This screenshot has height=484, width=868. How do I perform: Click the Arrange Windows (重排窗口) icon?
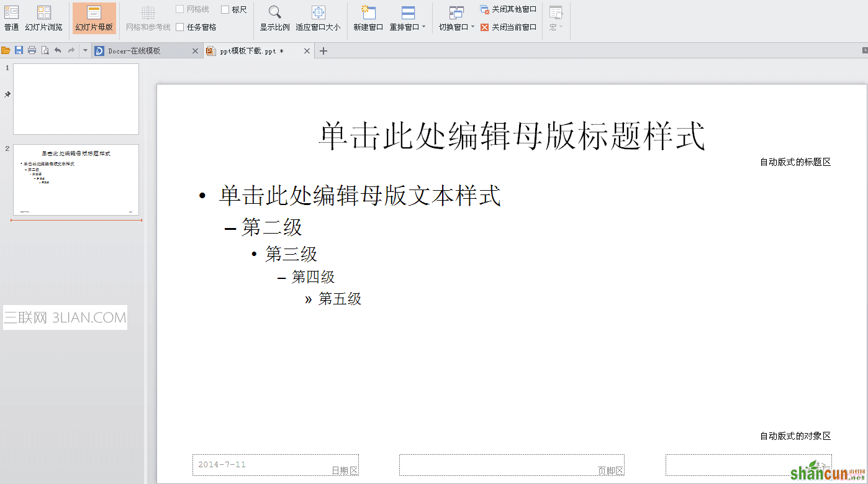tap(408, 12)
